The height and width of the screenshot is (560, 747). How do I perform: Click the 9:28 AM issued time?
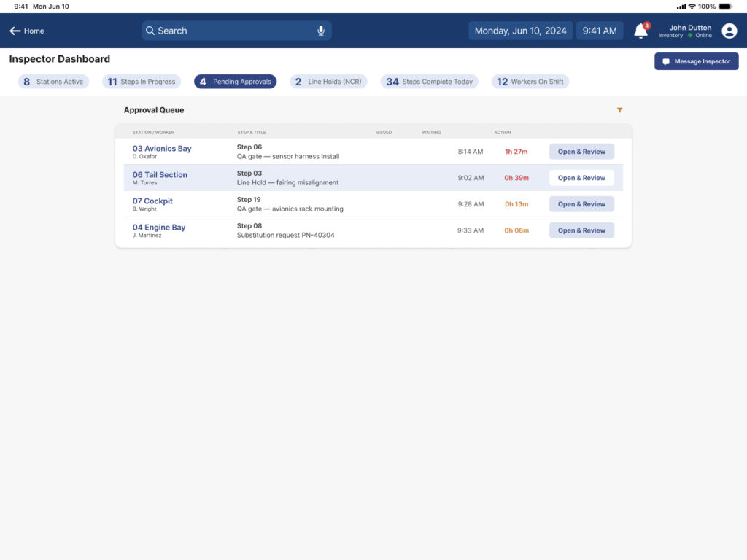(x=471, y=204)
